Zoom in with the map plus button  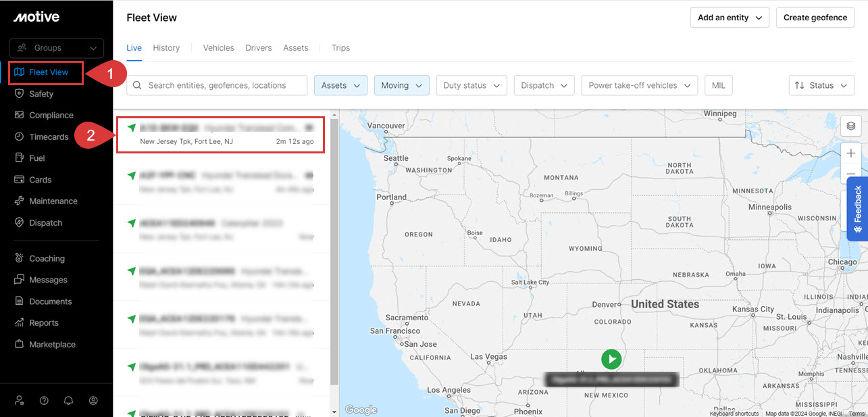pyautogui.click(x=850, y=153)
